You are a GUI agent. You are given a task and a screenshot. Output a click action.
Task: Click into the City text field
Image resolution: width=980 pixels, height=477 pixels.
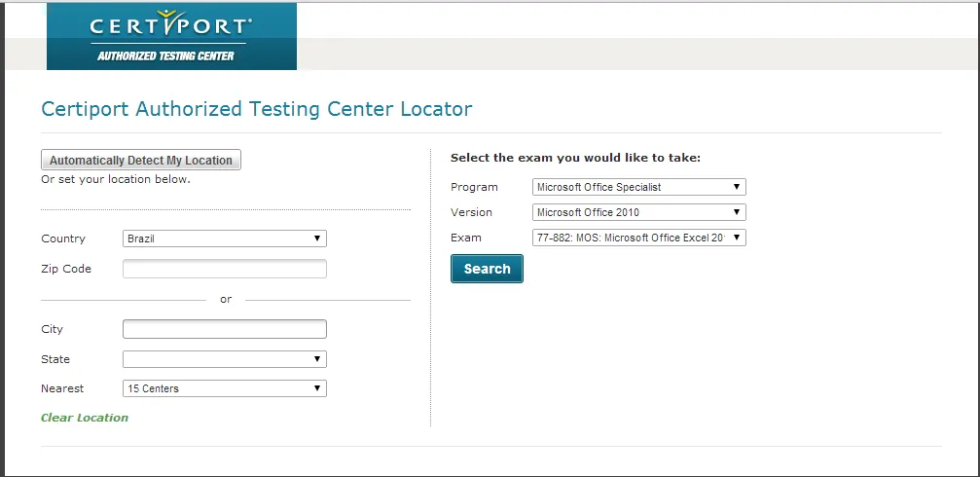[x=225, y=329]
